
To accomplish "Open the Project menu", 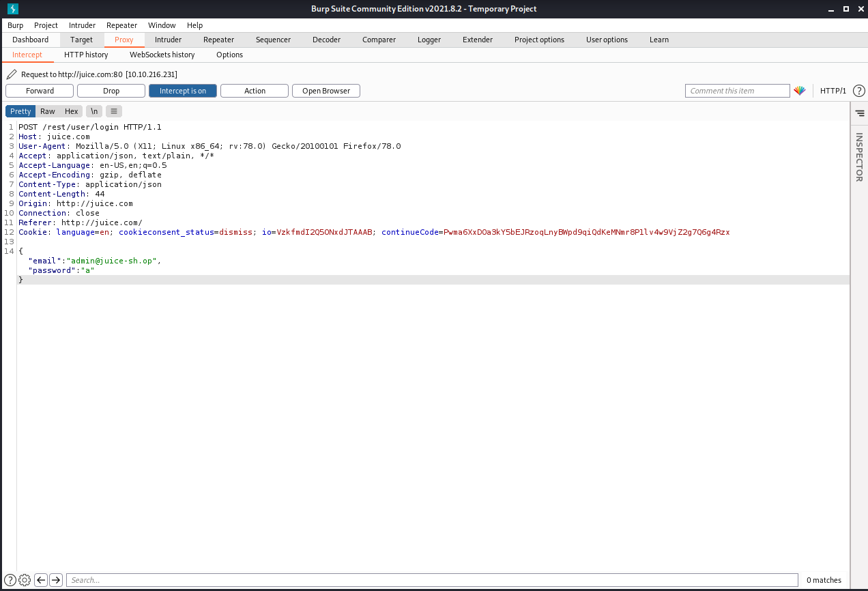I will (x=46, y=25).
